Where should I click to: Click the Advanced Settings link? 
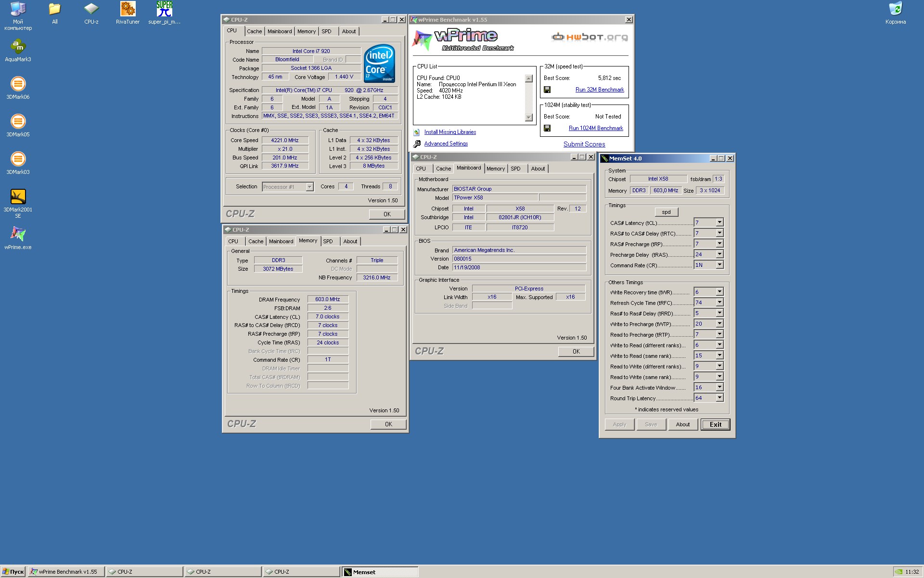point(446,144)
